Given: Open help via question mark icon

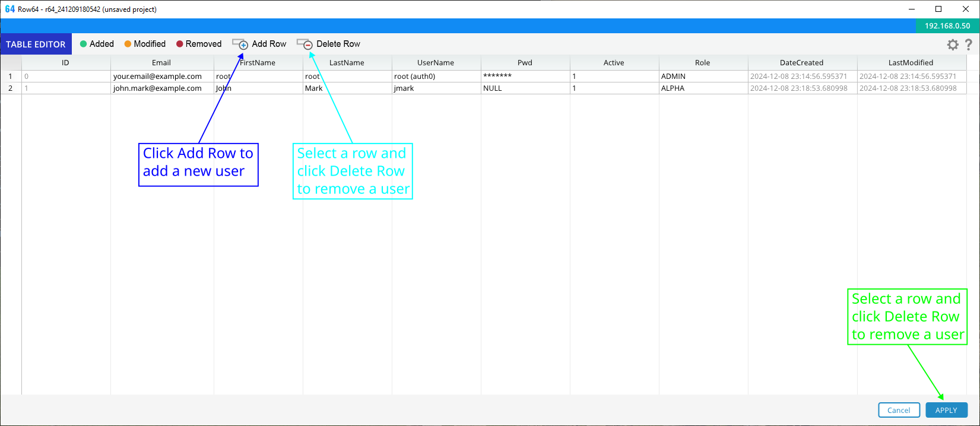Looking at the screenshot, I should pyautogui.click(x=969, y=44).
